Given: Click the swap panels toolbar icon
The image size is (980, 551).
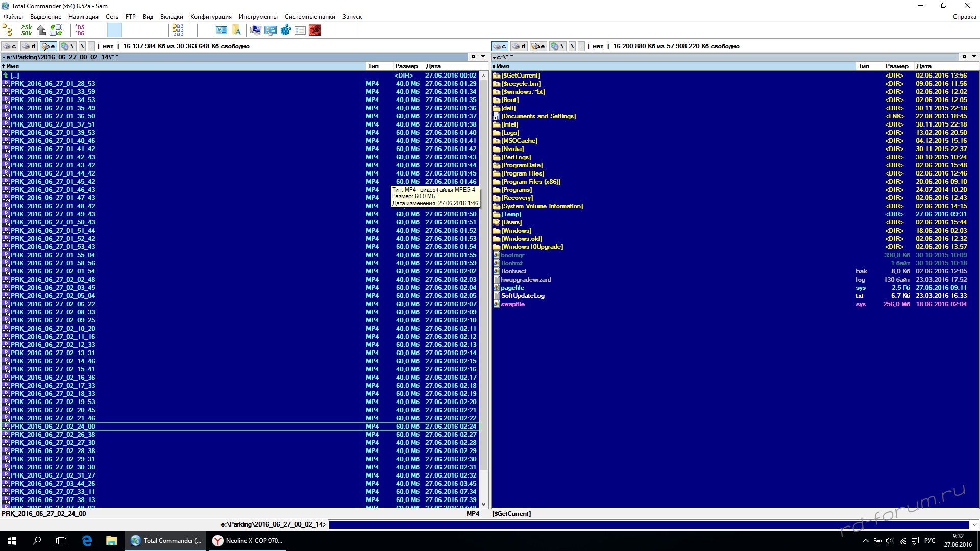Looking at the screenshot, I should (x=56, y=31).
